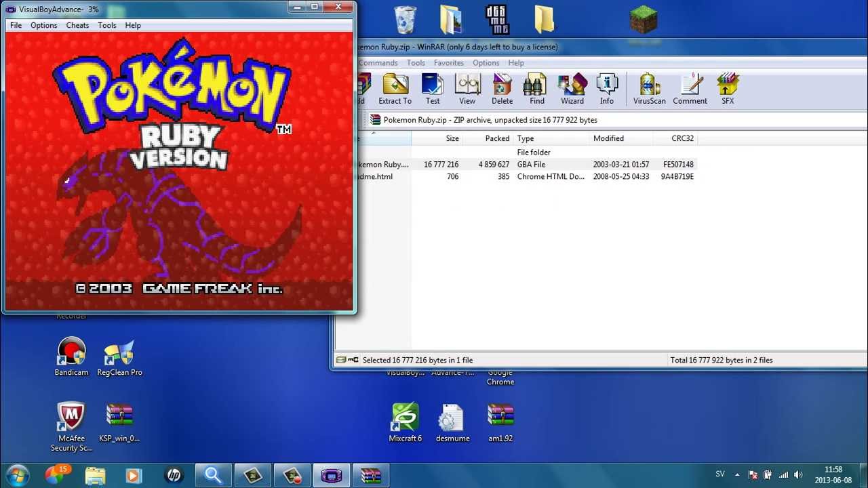Open File Explorer from taskbar

click(x=95, y=475)
